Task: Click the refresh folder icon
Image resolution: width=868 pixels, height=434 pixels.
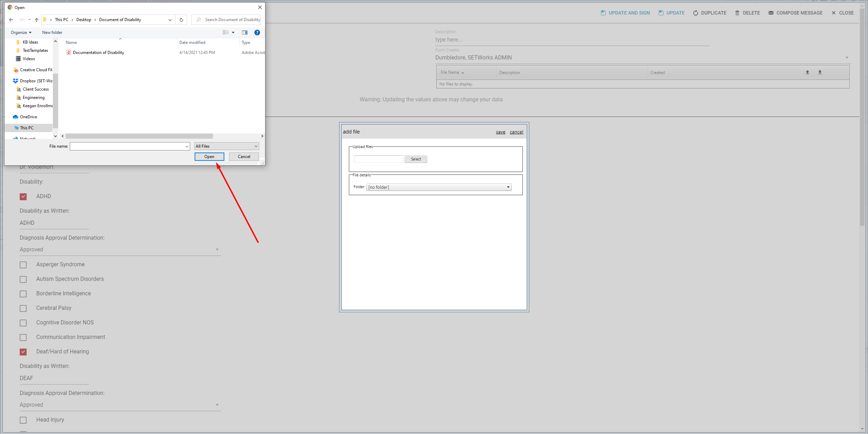Action: 181,20
